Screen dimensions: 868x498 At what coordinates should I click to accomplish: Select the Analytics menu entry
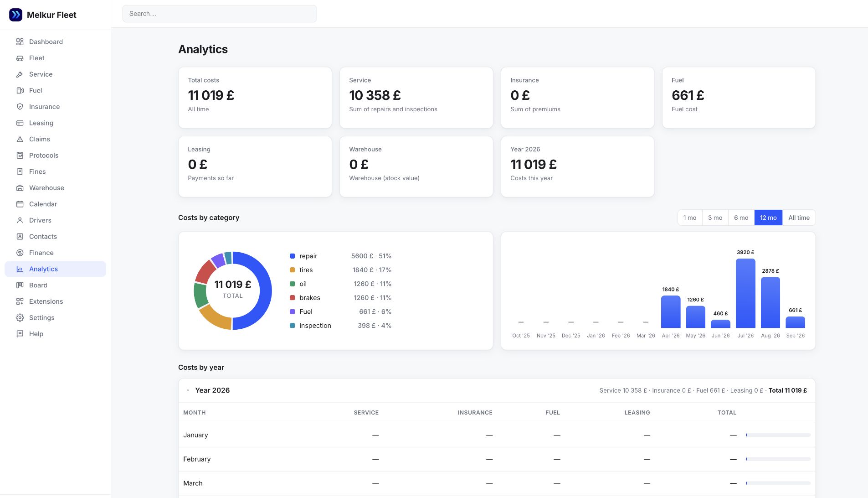(x=43, y=269)
